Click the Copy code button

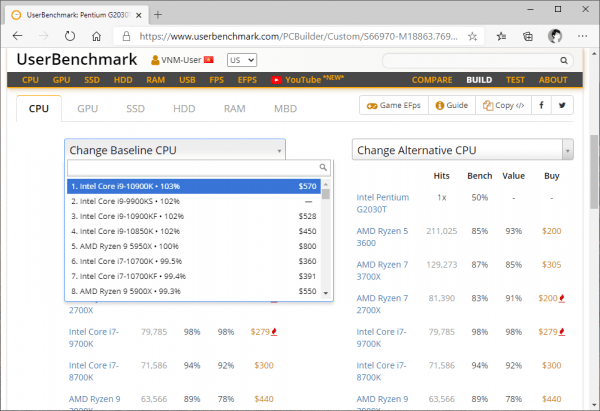point(503,105)
